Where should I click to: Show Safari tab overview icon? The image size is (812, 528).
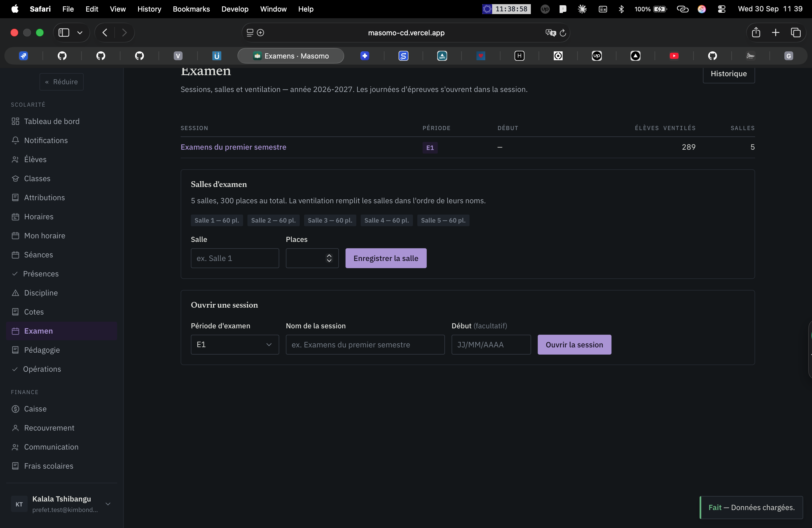796,32
